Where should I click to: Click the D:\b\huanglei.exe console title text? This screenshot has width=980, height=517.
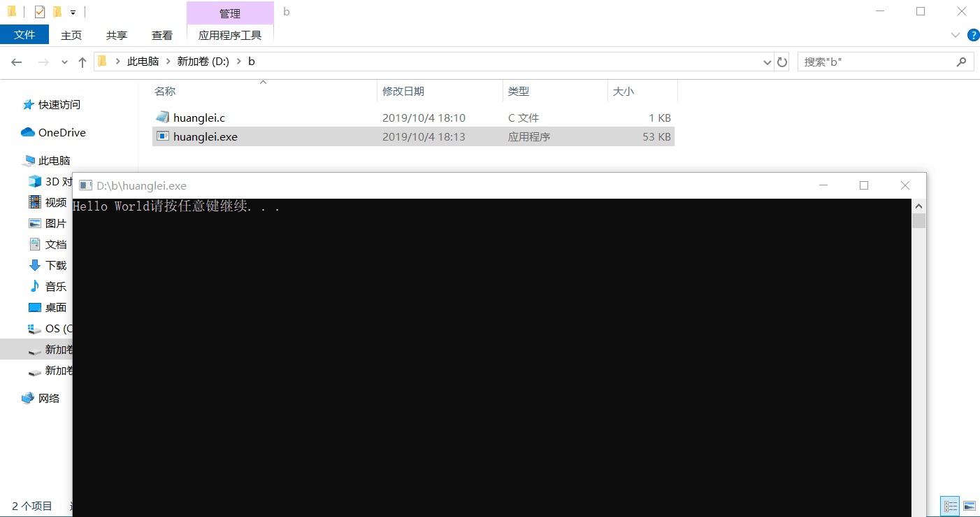[x=141, y=185]
